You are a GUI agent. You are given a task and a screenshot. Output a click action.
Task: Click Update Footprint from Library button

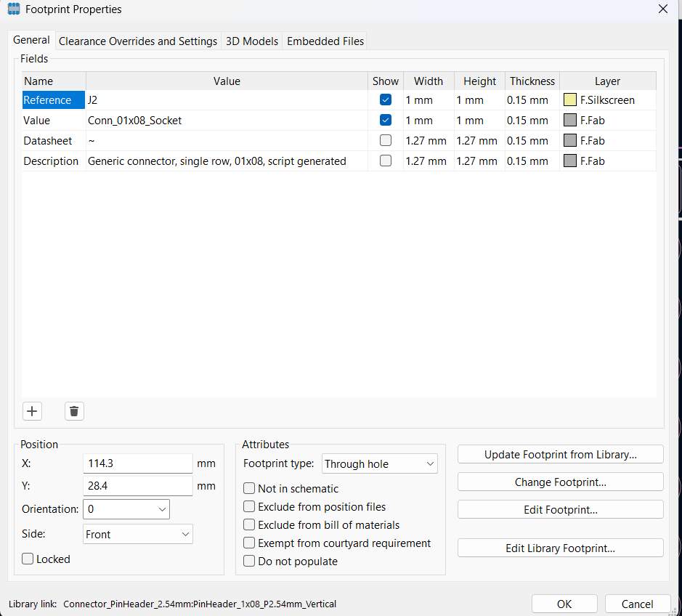(x=560, y=455)
